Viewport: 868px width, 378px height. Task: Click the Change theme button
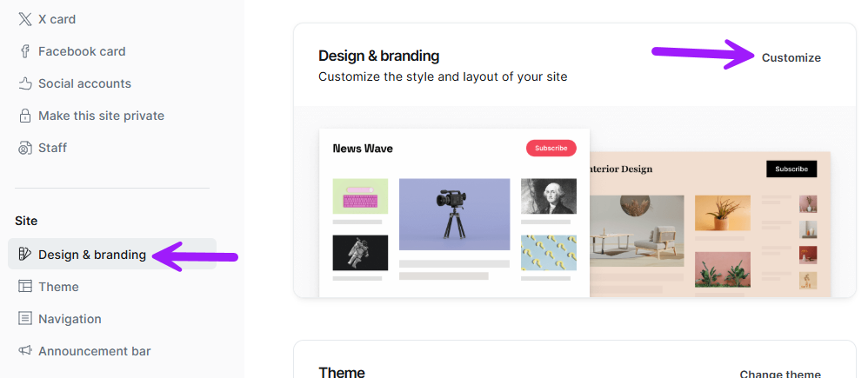pyautogui.click(x=780, y=375)
